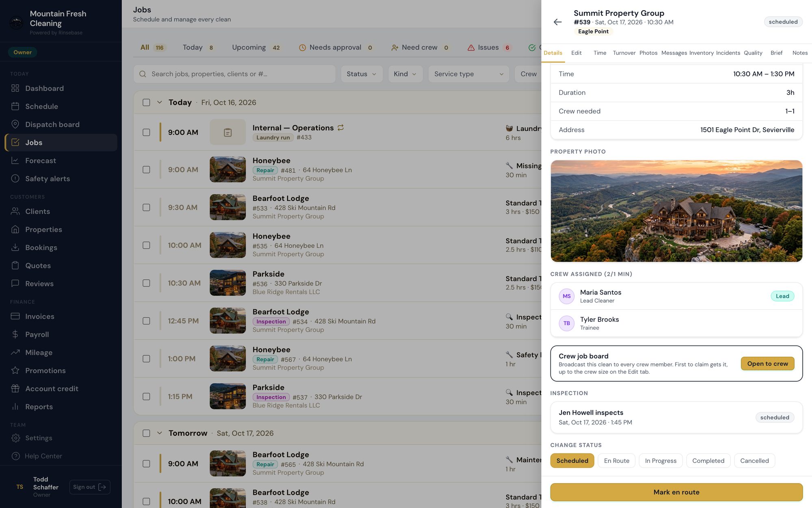View Safety alerts
The image size is (812, 508).
[61, 179]
